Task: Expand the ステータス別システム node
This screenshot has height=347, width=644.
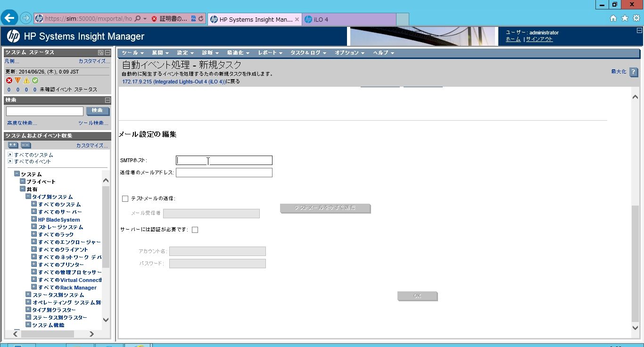Action: click(x=28, y=295)
